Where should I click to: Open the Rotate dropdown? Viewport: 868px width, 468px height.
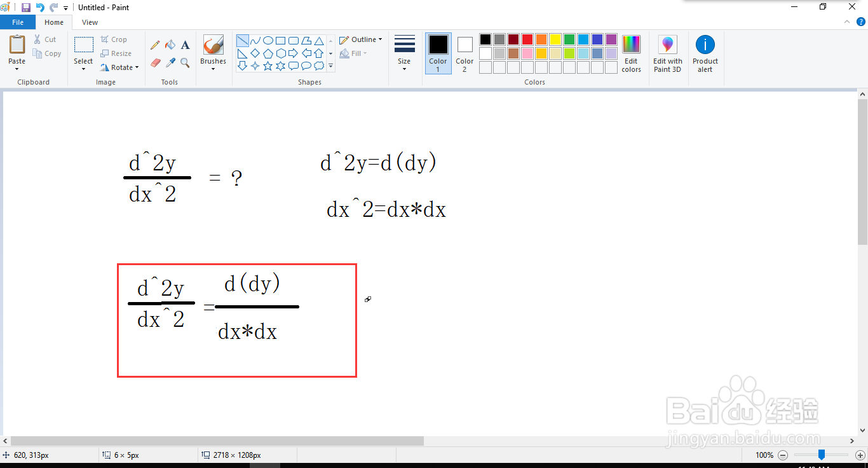click(x=119, y=67)
